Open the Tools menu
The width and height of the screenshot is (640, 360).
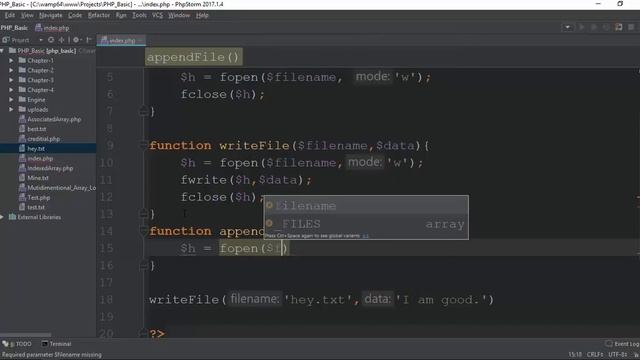[x=139, y=15]
